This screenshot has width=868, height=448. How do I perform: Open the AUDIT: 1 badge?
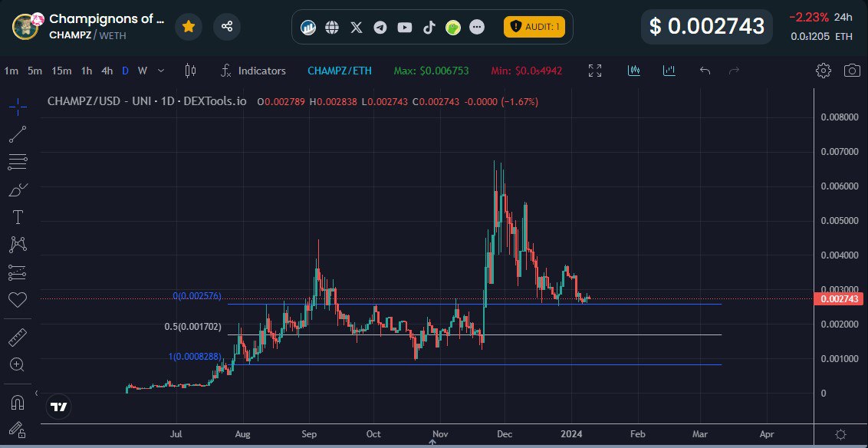pos(534,26)
